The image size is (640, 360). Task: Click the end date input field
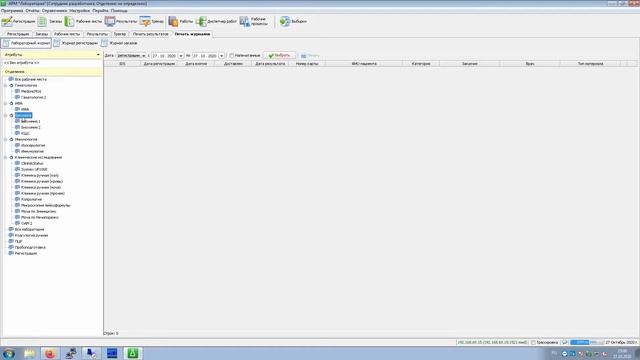205,56
